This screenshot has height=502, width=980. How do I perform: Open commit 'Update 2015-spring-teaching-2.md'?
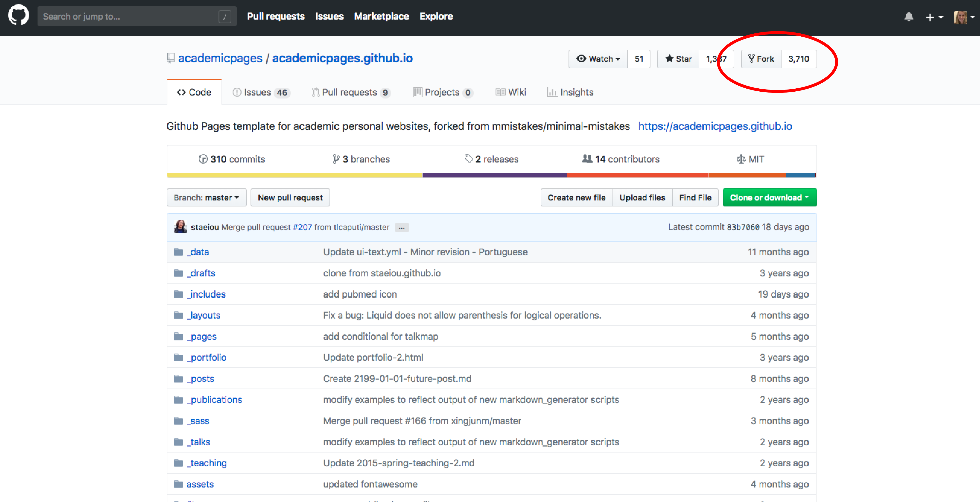399,463
